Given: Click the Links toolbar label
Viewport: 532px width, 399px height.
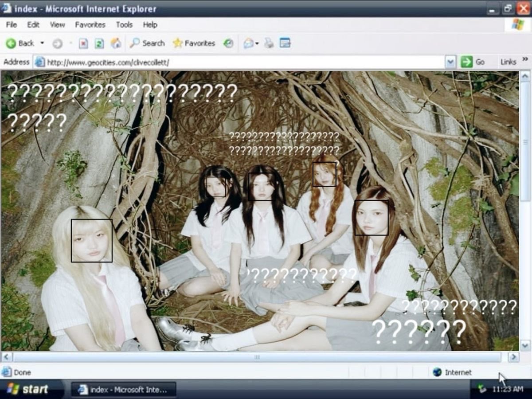Looking at the screenshot, I should [x=508, y=62].
